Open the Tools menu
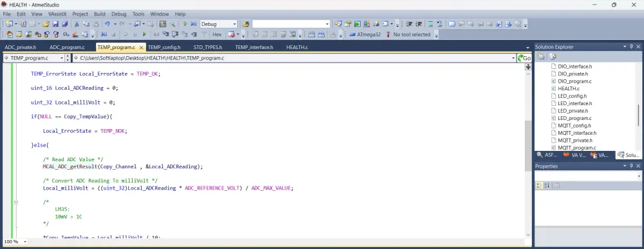 coord(138,14)
